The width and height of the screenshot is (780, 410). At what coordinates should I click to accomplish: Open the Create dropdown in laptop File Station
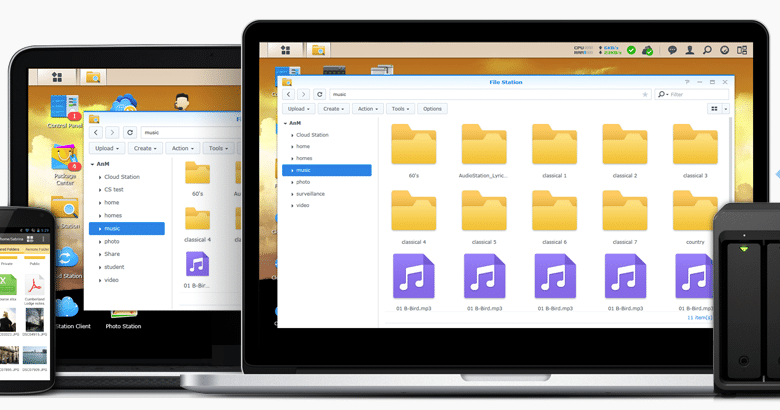[333, 108]
